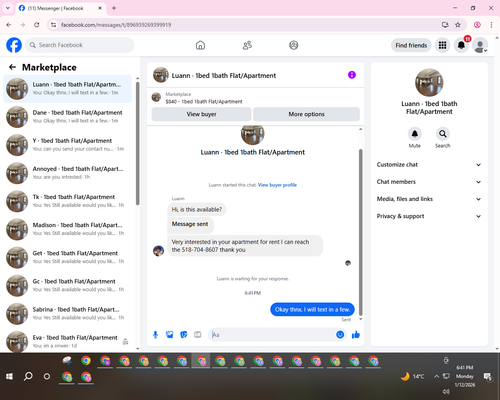Open the Y - 1bed 1bath conversation
This screenshot has height=400, width=500.
pyautogui.click(x=68, y=145)
